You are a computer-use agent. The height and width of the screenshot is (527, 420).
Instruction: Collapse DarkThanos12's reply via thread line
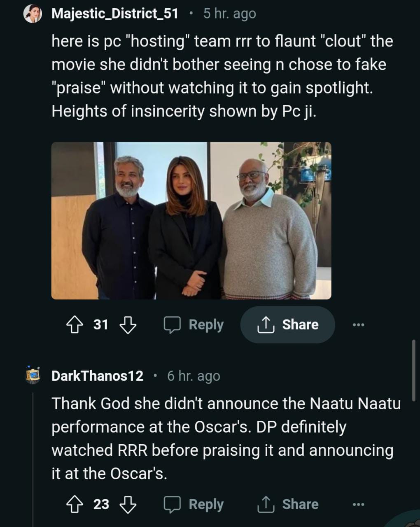(x=33, y=453)
